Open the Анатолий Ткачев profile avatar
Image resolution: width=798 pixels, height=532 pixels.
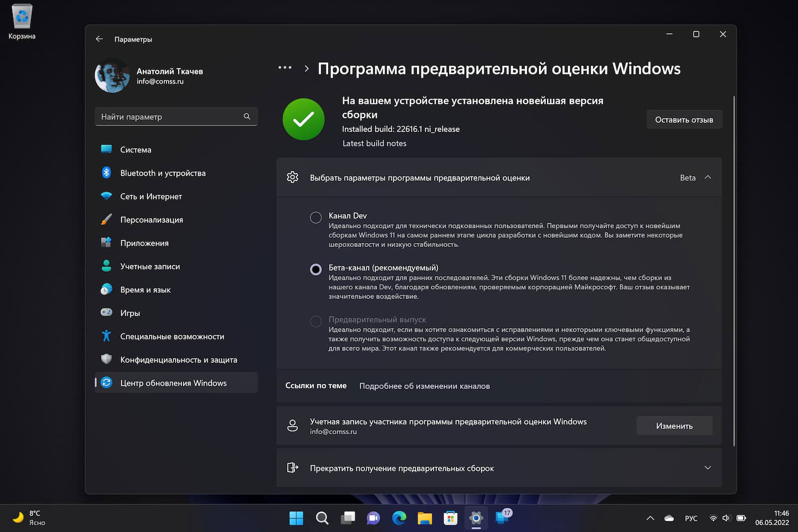tap(112, 76)
